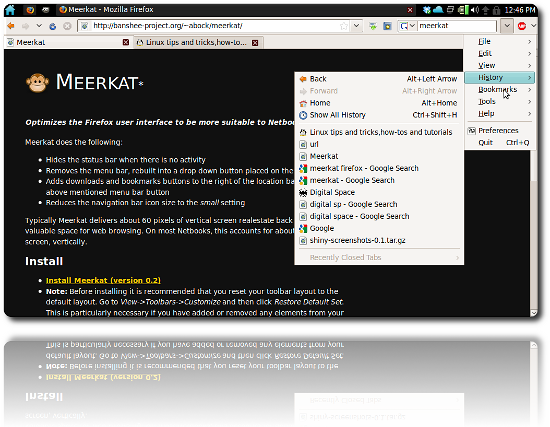Toggle the Meerkat main menu dropdown button

tap(507, 26)
